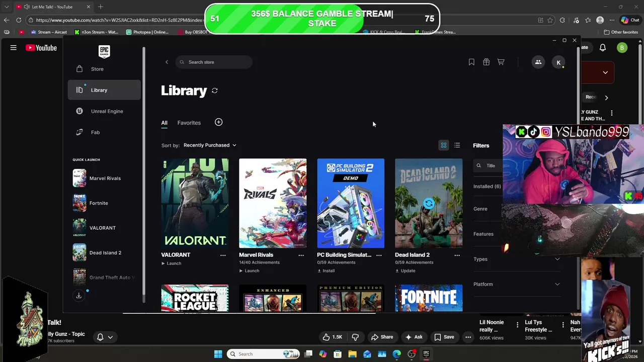Reload the browser page
The height and width of the screenshot is (362, 644).
click(x=19, y=20)
